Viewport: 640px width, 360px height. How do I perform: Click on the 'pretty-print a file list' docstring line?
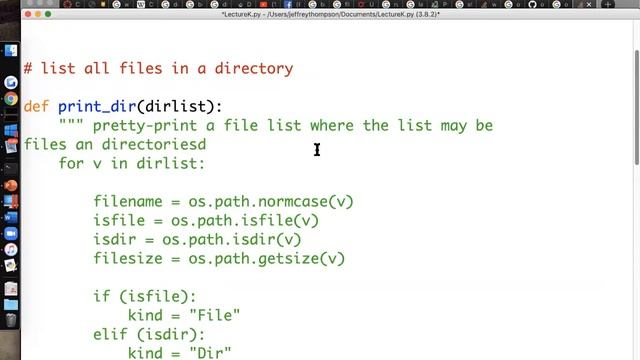pos(276,125)
